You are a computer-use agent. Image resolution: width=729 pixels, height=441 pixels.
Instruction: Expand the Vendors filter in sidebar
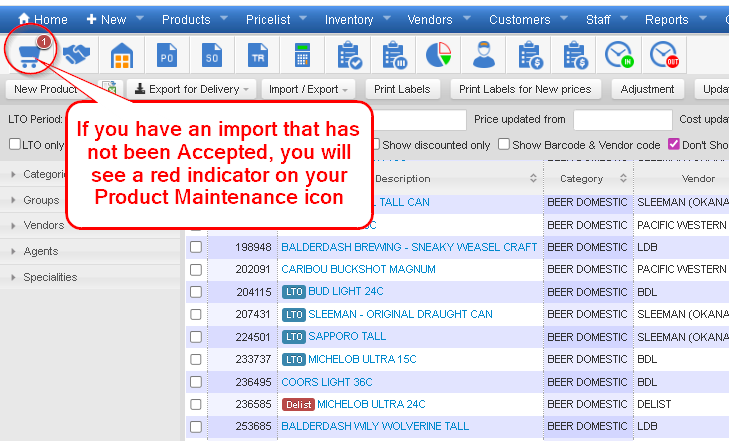point(43,226)
